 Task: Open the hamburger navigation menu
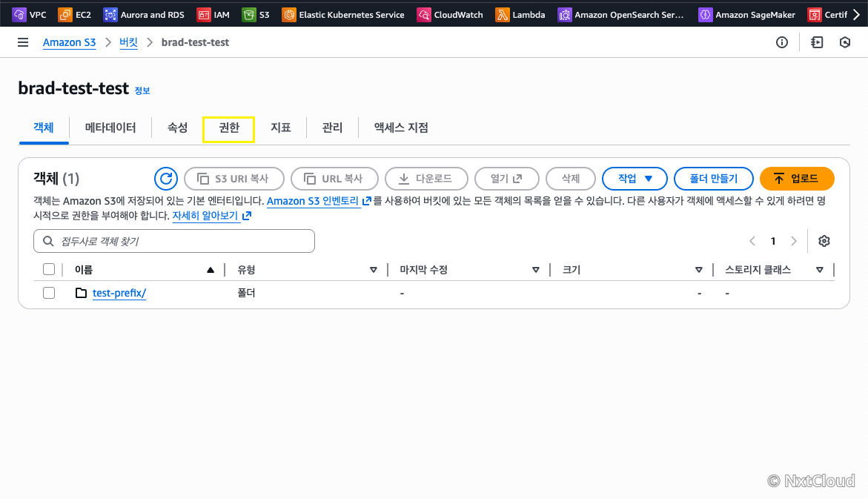(x=23, y=42)
